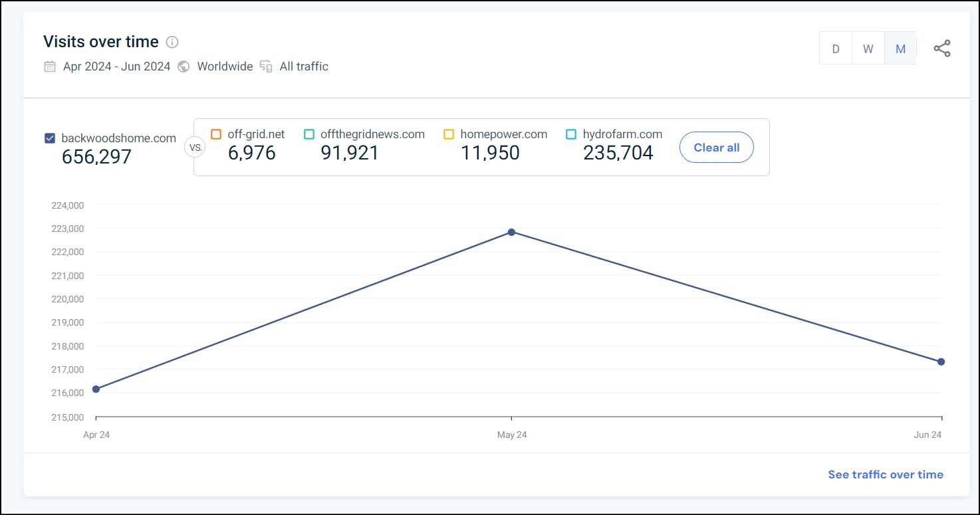Screen dimensions: 980x515
Task: Click backwoodshome.com visits value 656,297
Action: 96,157
